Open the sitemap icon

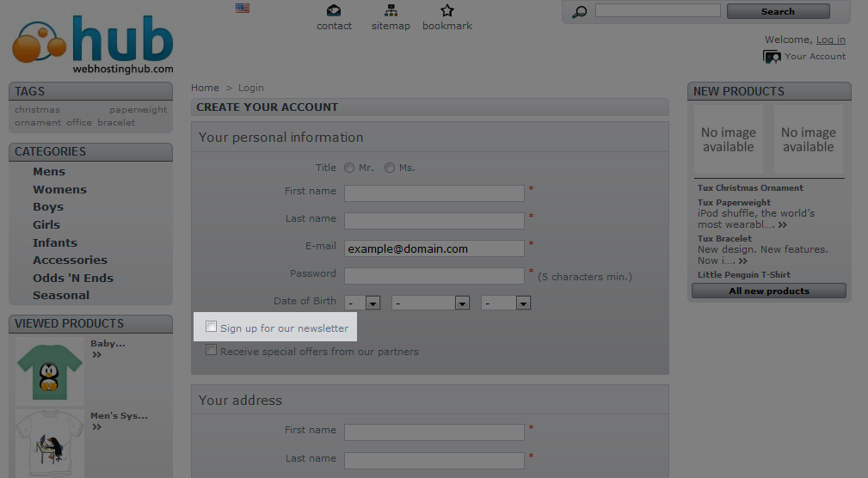[391, 11]
